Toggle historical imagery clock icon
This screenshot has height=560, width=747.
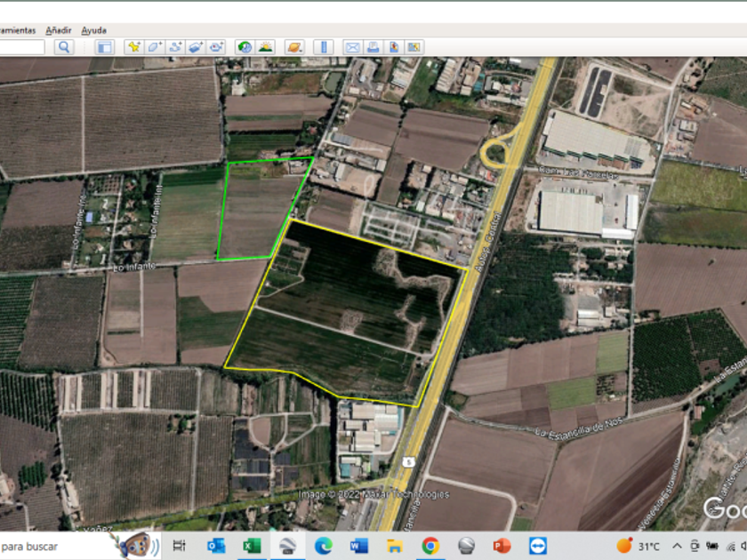[245, 47]
